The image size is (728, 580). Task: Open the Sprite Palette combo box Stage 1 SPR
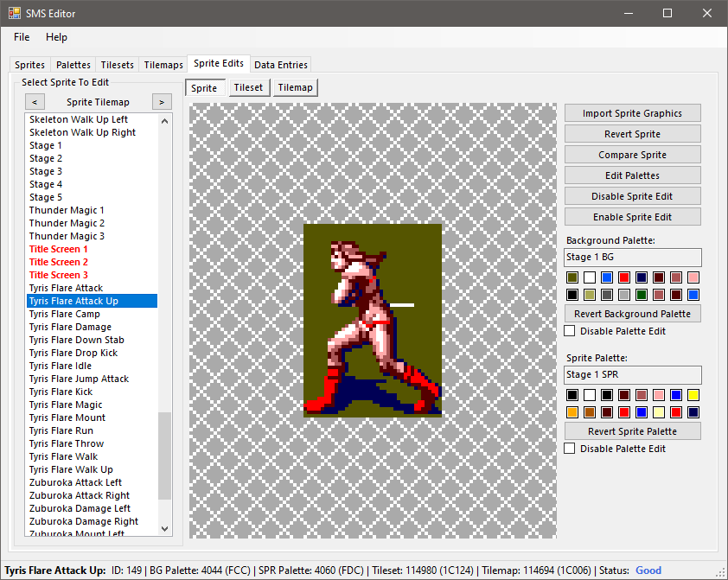coord(632,374)
